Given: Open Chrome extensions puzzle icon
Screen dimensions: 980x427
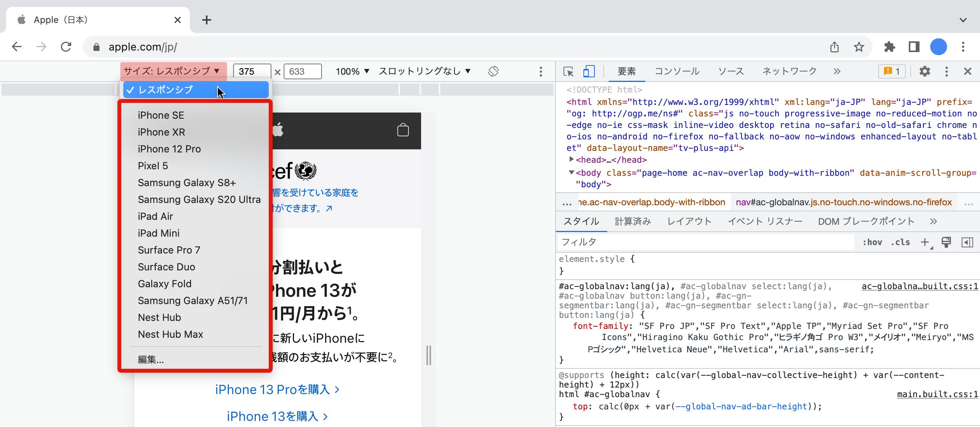Looking at the screenshot, I should point(889,47).
